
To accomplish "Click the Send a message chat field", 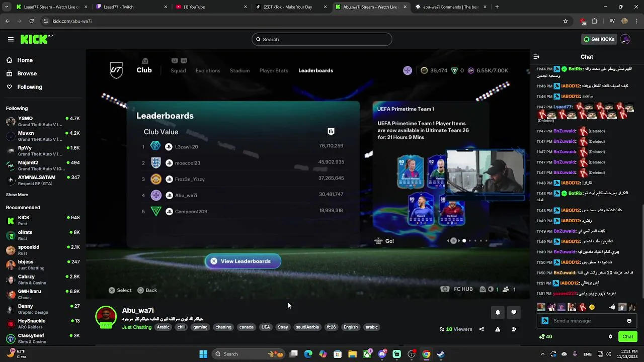I will 587,321.
